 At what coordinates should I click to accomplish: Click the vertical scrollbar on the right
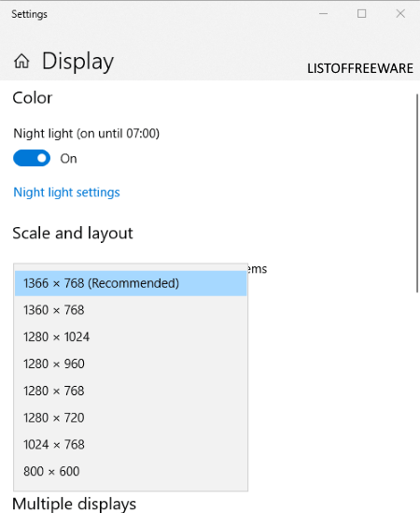click(417, 193)
